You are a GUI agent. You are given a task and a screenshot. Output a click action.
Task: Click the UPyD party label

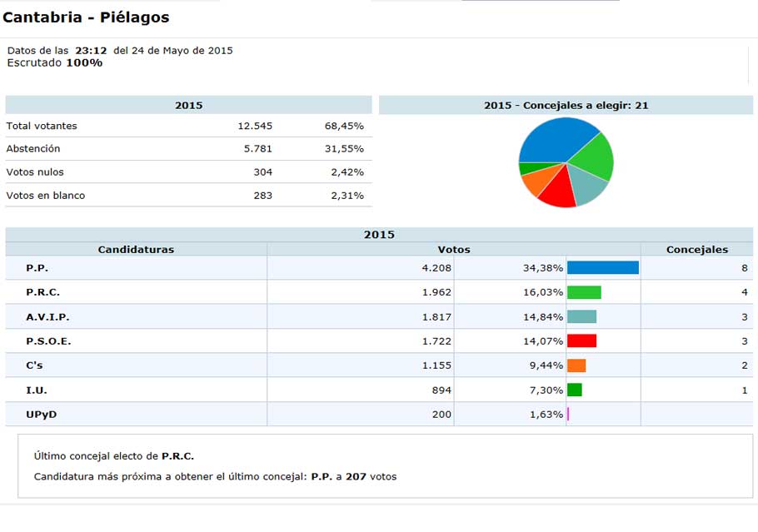[x=42, y=414]
